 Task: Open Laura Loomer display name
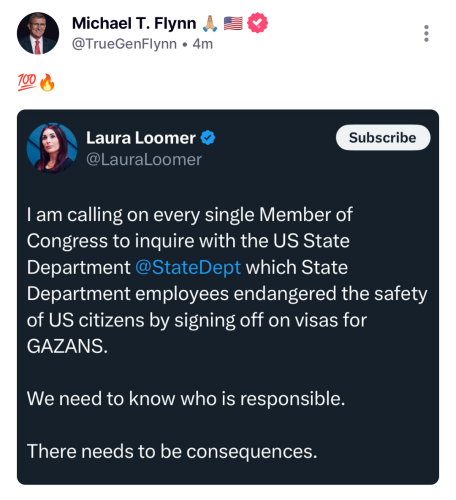point(141,138)
